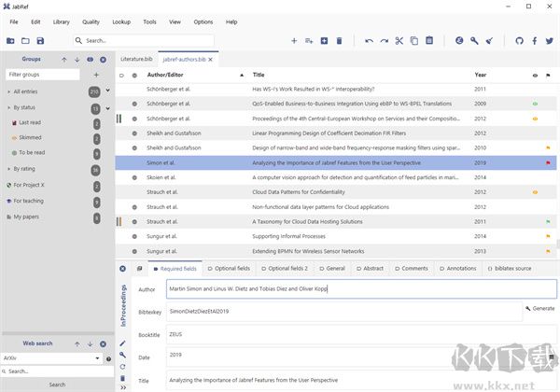Open the Quality menu

[91, 21]
